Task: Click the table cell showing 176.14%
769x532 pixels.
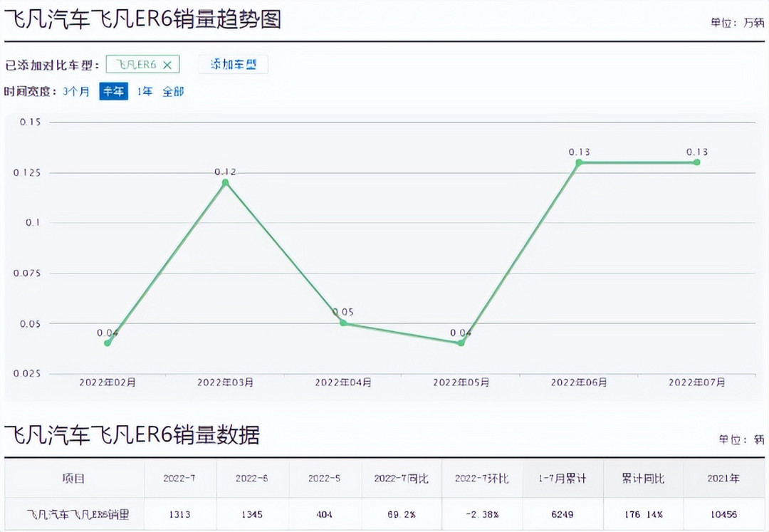Action: point(643,514)
